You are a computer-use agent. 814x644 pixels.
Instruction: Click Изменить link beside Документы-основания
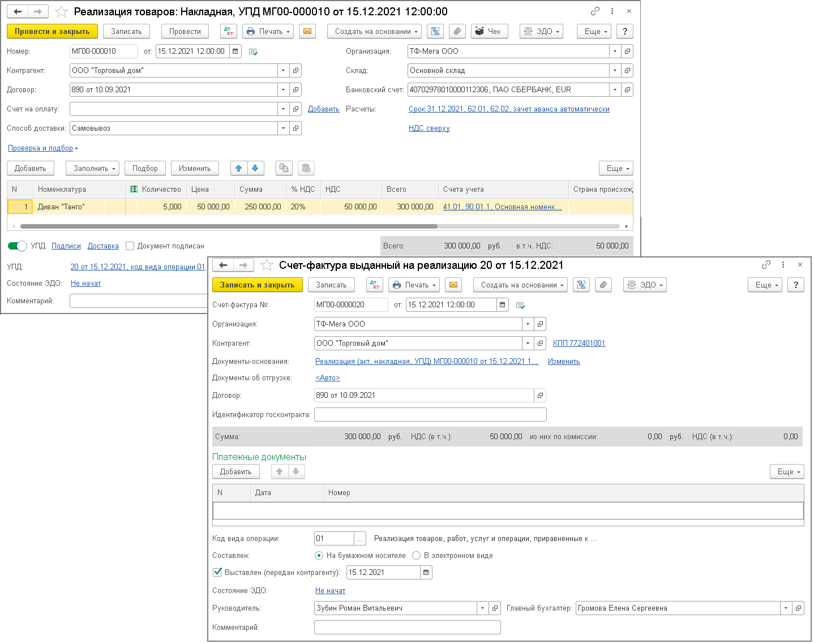(564, 361)
